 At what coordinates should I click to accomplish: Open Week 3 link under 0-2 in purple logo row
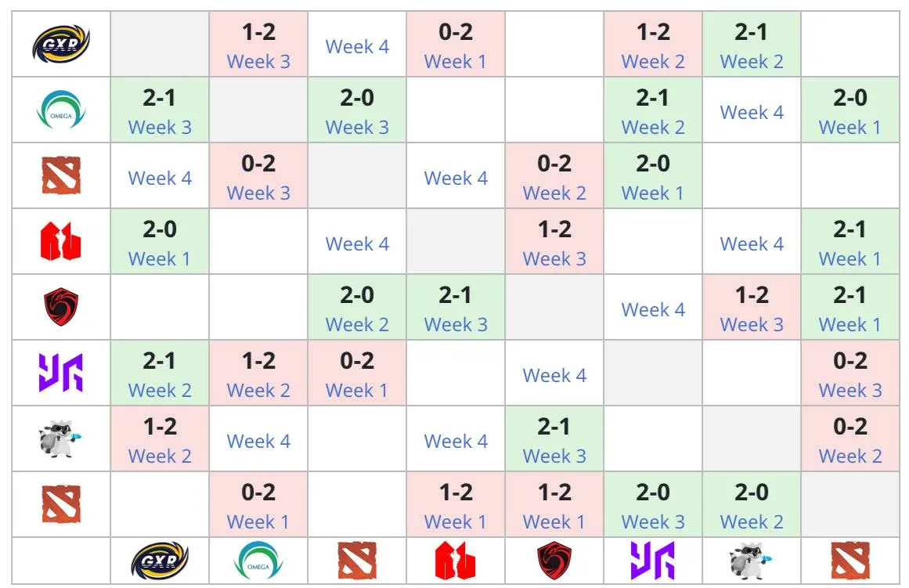849,390
